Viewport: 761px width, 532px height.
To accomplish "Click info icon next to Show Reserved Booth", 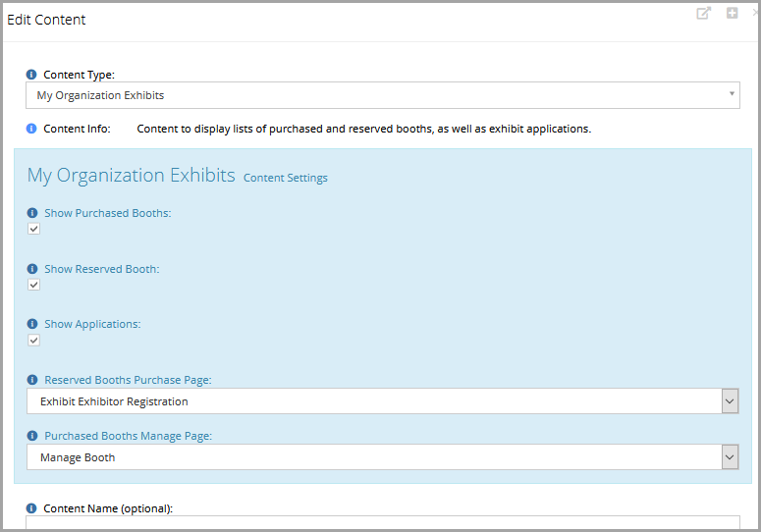I will click(x=32, y=269).
